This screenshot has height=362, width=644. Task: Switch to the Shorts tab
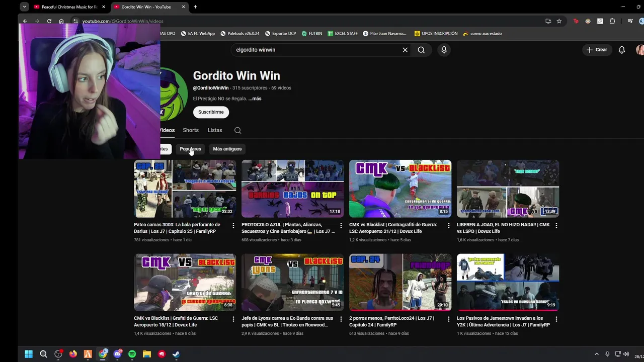tap(191, 130)
